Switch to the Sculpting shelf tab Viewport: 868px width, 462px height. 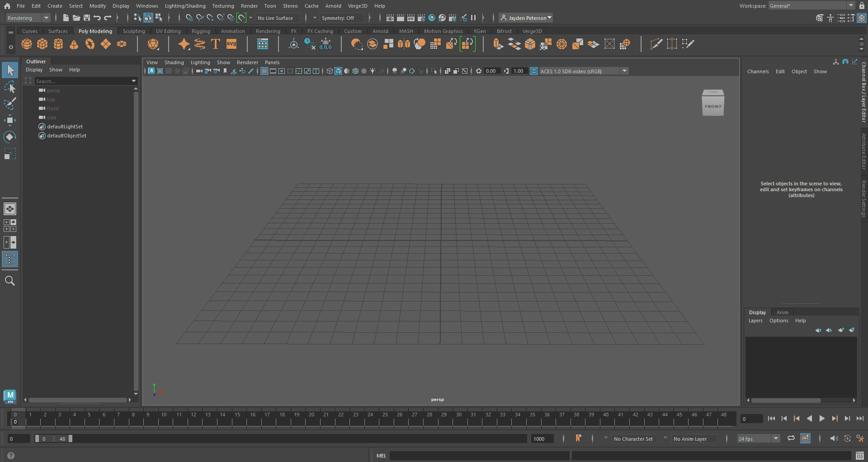[134, 31]
